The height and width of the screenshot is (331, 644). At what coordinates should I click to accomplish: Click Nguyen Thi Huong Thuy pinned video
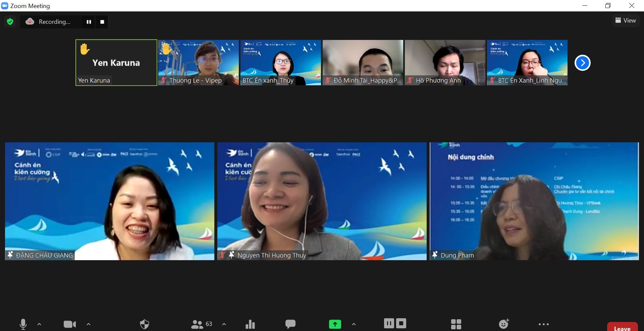[x=322, y=201]
